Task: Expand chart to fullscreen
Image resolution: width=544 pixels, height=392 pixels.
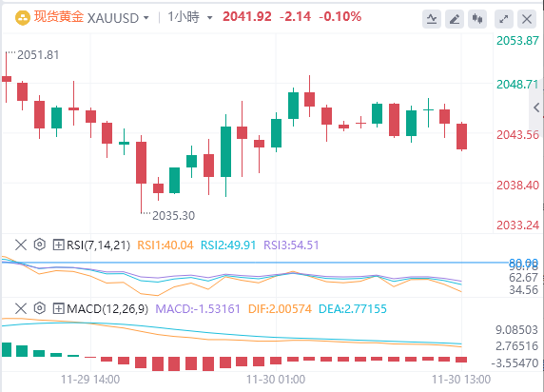Action: coord(504,19)
